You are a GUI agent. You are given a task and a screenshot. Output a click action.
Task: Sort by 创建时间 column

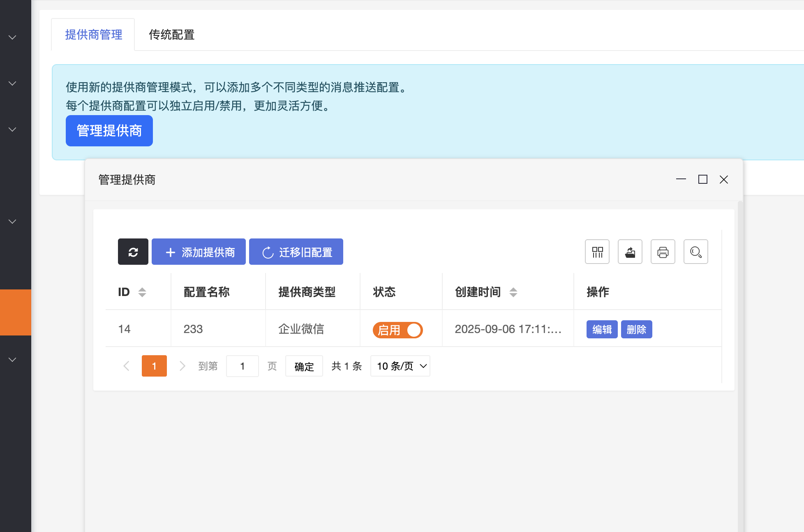coord(513,292)
